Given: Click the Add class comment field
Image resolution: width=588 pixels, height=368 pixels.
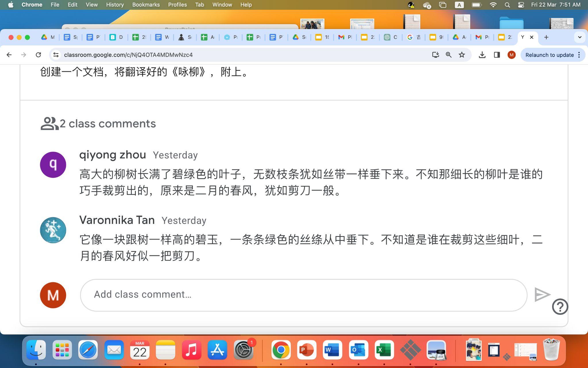Looking at the screenshot, I should 303,295.
